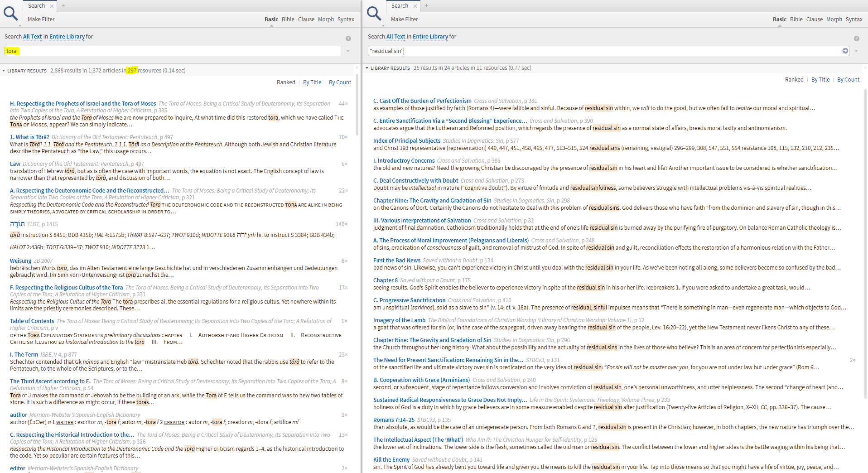
Task: Click the "tora" search input field
Action: pos(173,51)
